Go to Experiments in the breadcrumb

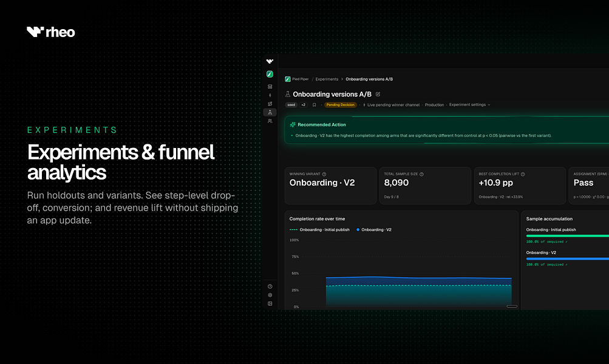(327, 79)
